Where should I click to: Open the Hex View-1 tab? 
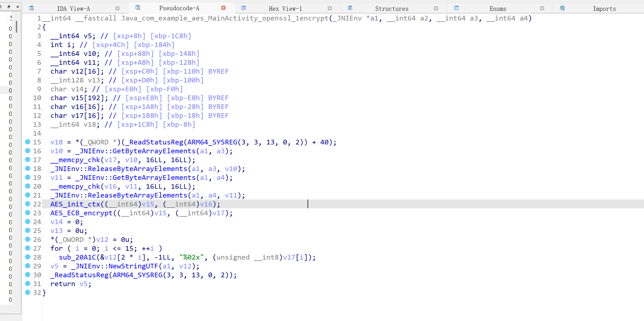285,9
